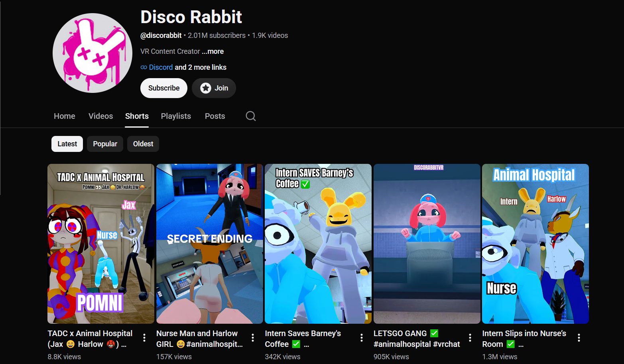Click the 2.01M subscribers count

click(x=217, y=35)
